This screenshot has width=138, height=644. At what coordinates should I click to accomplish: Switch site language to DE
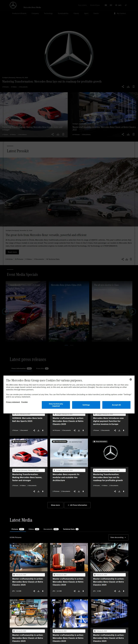[x=111, y=5]
